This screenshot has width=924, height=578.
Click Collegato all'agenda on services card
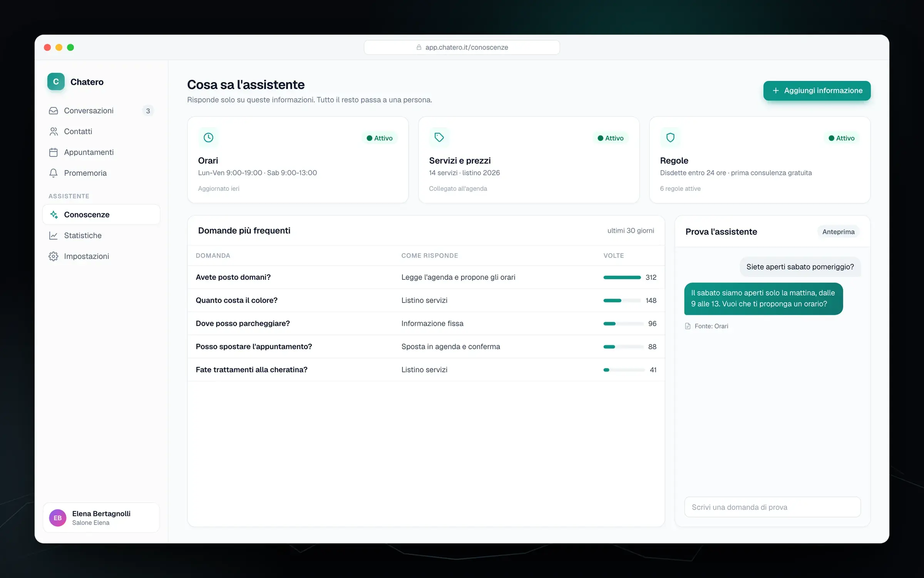458,188
